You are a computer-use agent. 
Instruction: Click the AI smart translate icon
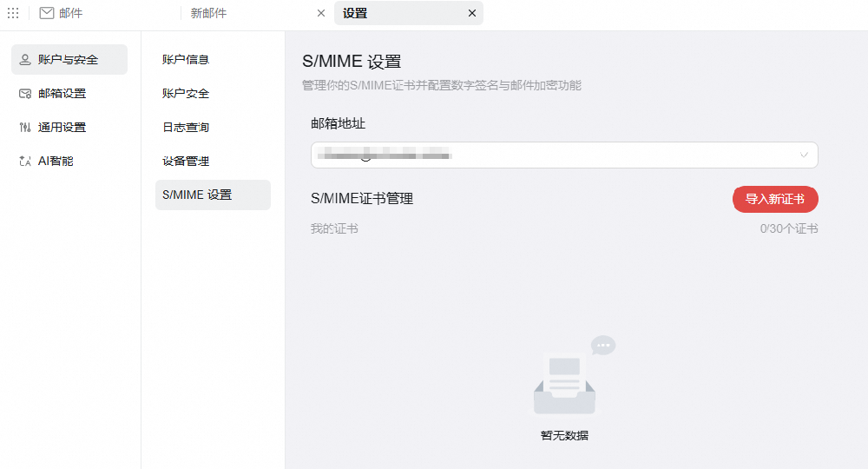coord(25,162)
